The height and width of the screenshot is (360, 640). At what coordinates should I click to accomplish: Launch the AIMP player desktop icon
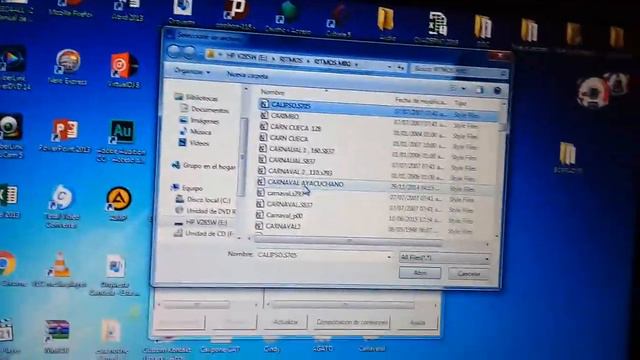click(x=118, y=203)
